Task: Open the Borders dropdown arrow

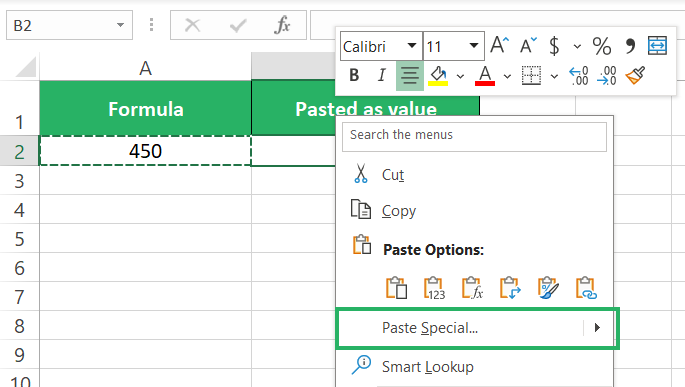Action: (554, 76)
